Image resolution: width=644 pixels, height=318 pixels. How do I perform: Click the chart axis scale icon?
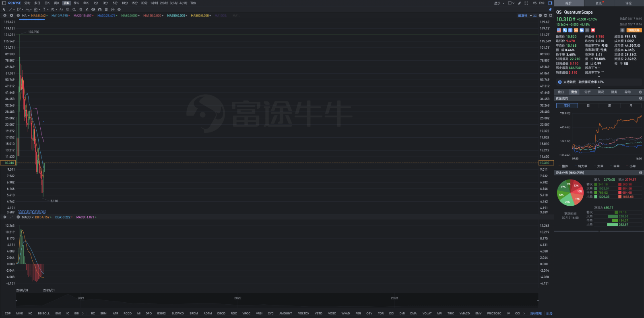coord(535,16)
